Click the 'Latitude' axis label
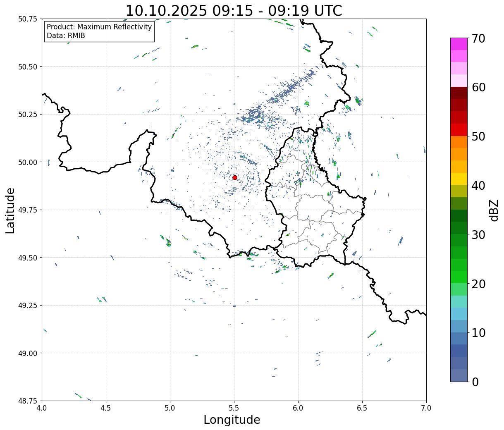Image resolution: width=504 pixels, height=430 pixels. click(10, 210)
